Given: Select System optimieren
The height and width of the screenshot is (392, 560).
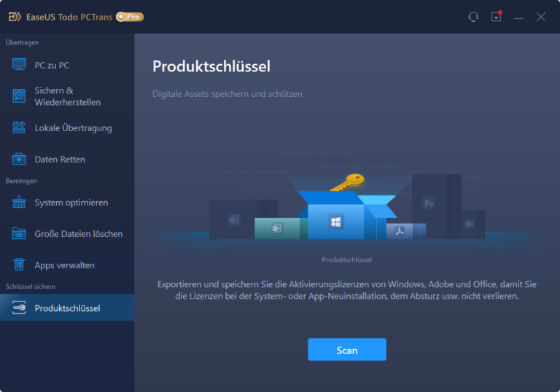Looking at the screenshot, I should [67, 203].
